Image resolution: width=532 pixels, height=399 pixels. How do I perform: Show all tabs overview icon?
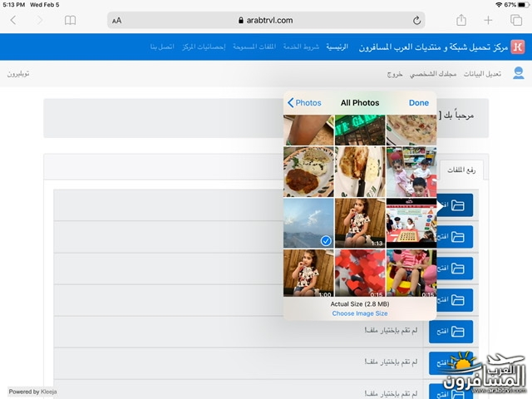516,20
